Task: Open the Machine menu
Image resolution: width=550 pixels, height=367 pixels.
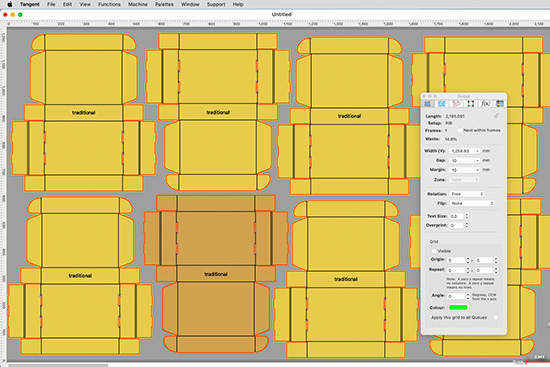Action: [138, 4]
